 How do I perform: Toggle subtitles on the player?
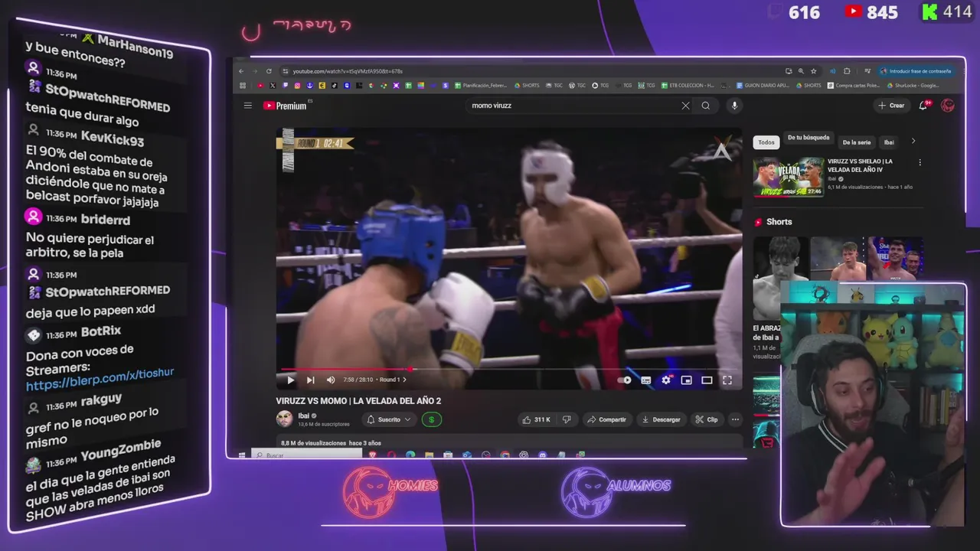tap(645, 380)
